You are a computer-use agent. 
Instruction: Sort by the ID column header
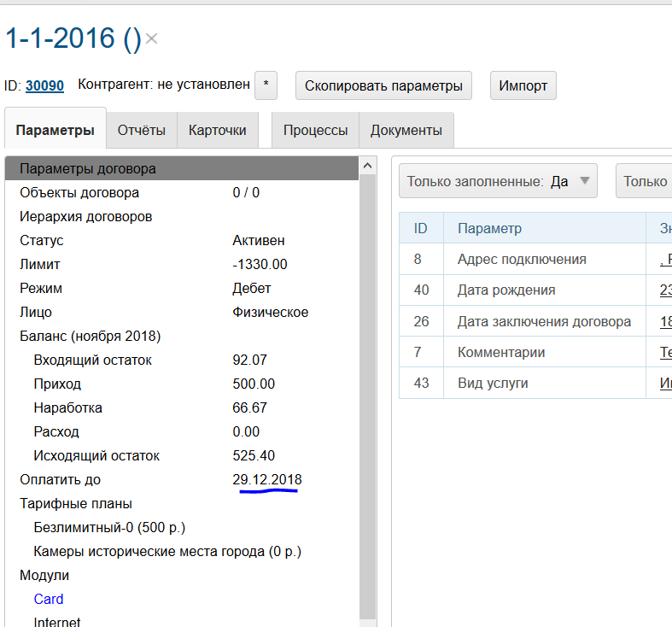pos(420,228)
